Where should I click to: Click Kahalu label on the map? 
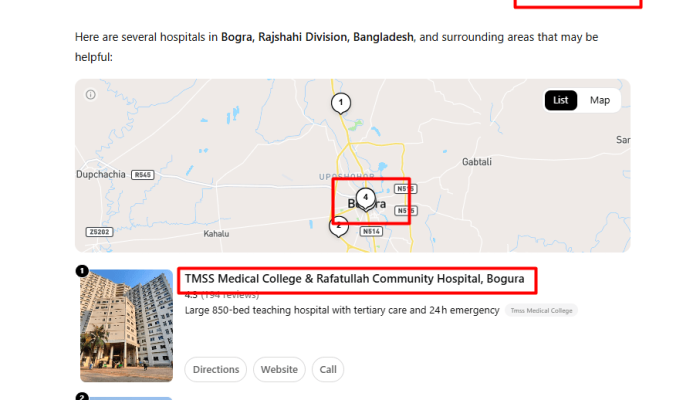click(x=216, y=233)
